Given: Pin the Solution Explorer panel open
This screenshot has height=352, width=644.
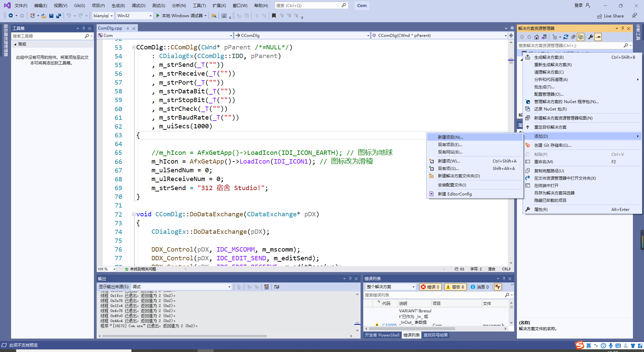Looking at the screenshot, I should [623, 28].
